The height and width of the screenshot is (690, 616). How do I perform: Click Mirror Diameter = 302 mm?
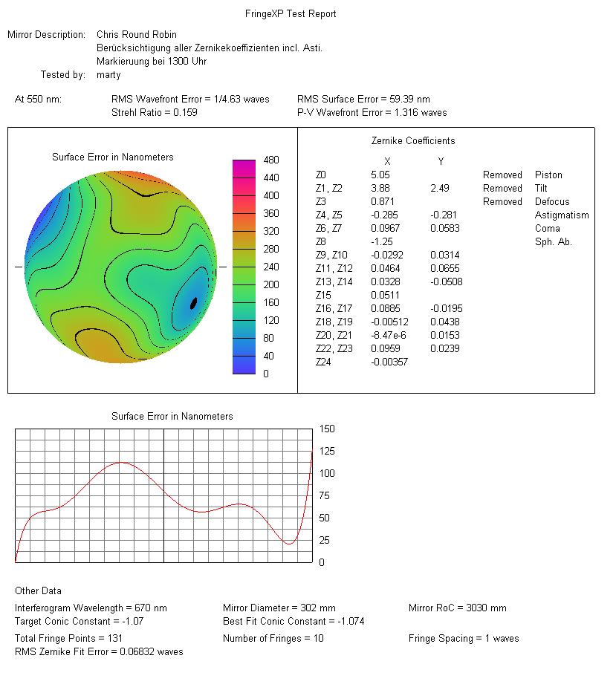279,608
